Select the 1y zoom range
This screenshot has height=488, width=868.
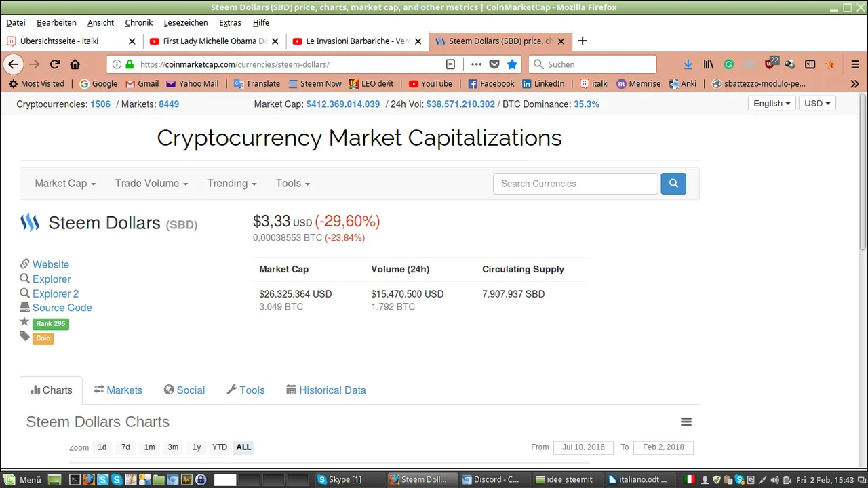tap(197, 447)
